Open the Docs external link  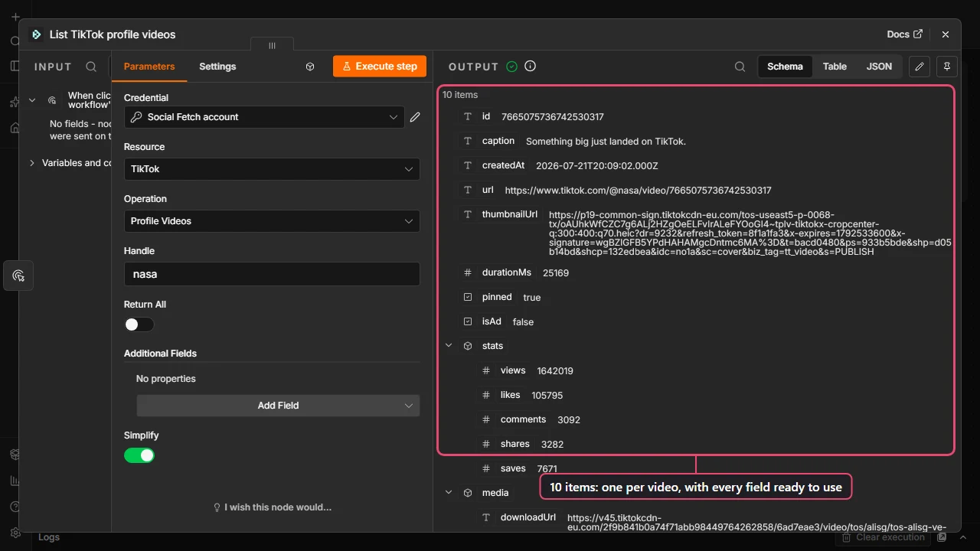point(904,34)
